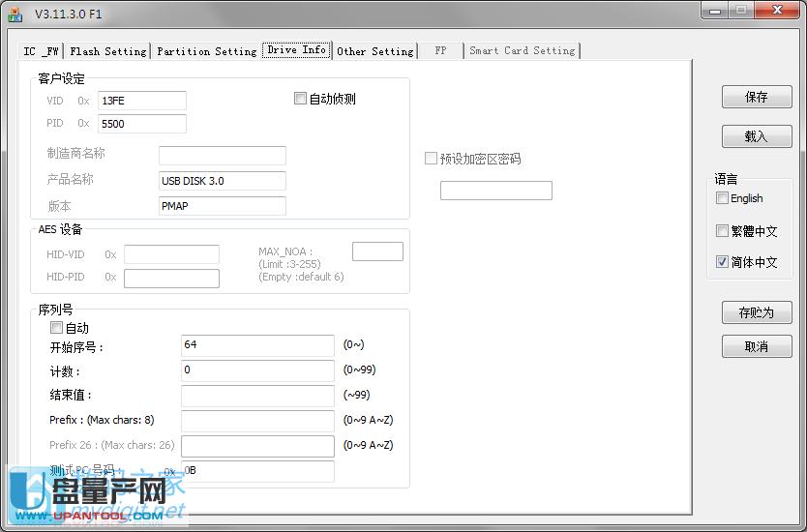Switch to the FP tab

point(440,51)
